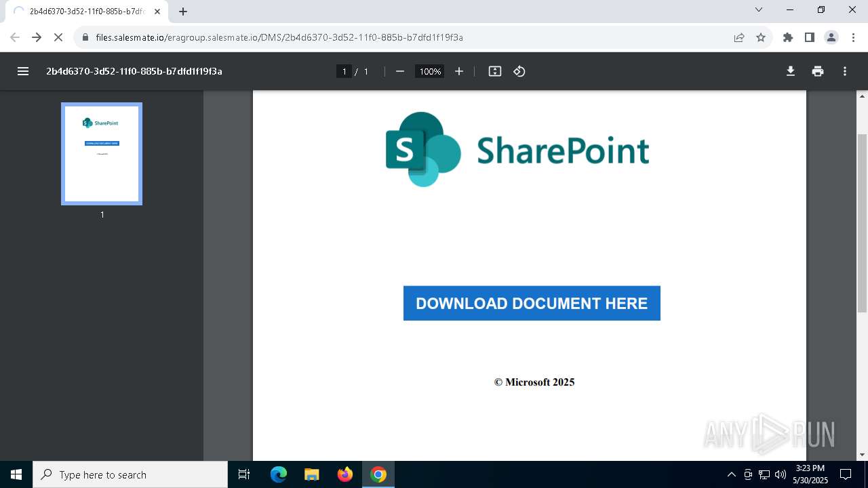The image size is (868, 488).
Task: Open the taskbar clock and date
Action: (810, 474)
